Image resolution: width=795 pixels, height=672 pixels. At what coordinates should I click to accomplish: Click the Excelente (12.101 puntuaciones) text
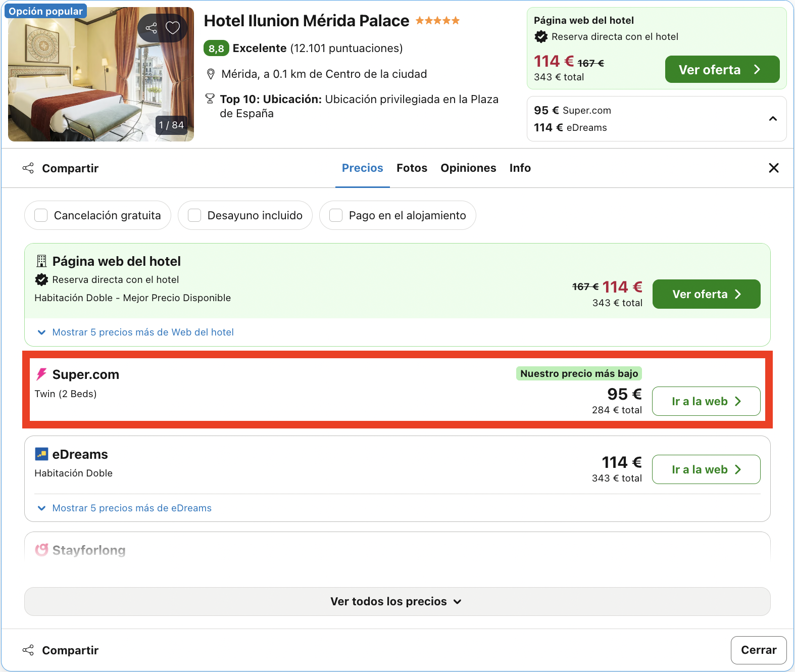pos(318,48)
